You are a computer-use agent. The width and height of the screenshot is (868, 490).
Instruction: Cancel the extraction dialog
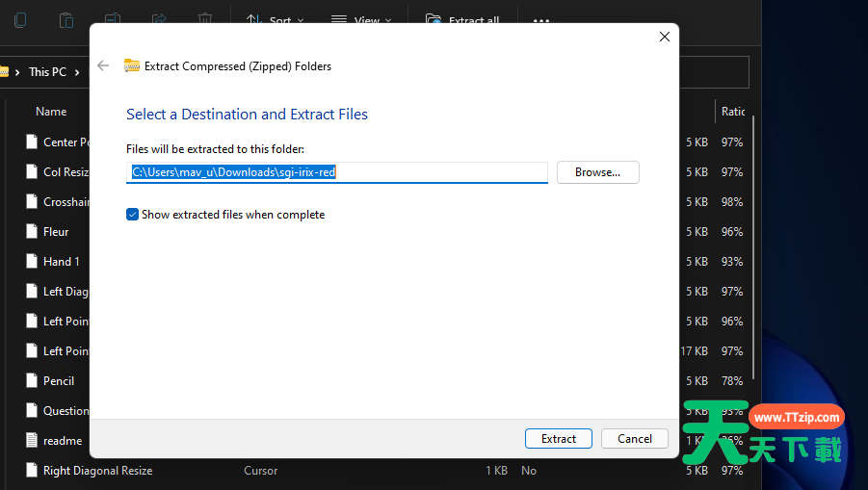click(634, 439)
